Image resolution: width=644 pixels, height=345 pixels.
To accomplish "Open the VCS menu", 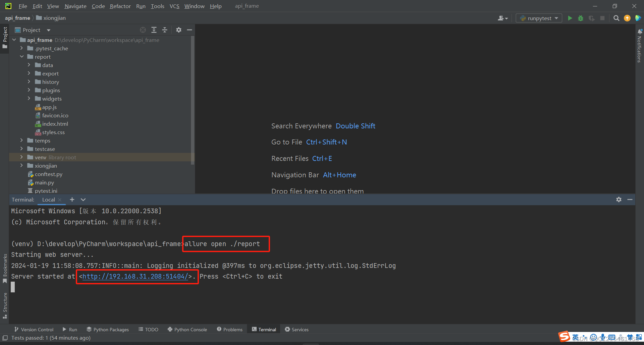I will pos(174,6).
